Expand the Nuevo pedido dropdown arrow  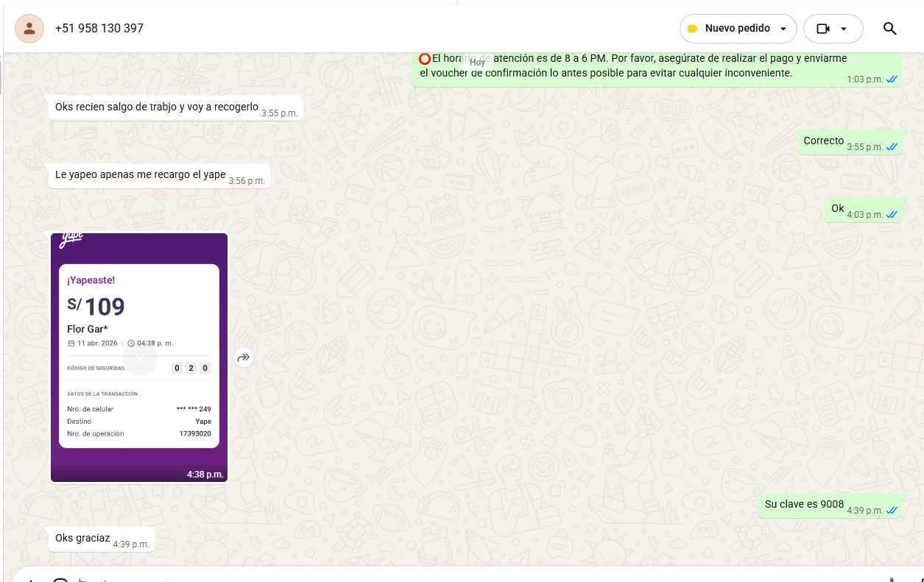[x=783, y=29]
